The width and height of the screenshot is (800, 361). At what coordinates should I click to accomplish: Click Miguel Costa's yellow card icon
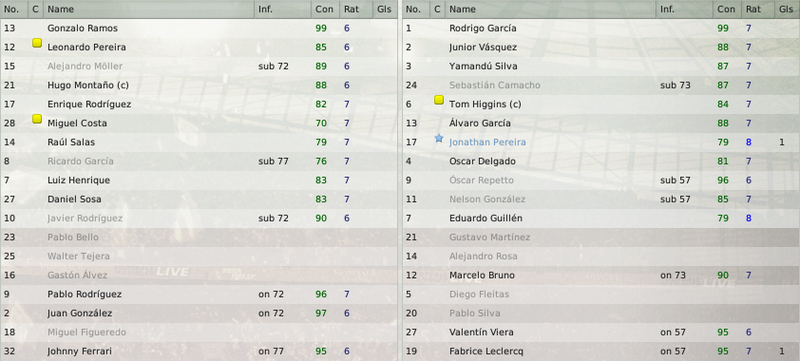click(x=37, y=119)
